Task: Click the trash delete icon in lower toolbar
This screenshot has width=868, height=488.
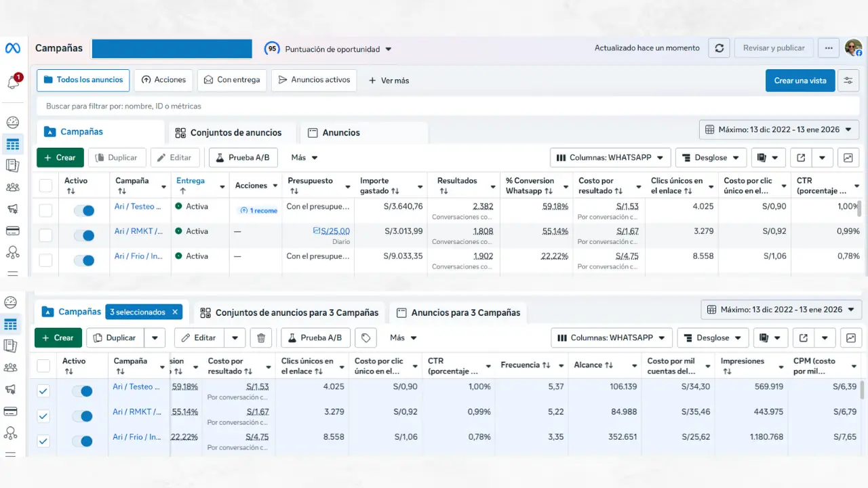Action: pos(261,338)
